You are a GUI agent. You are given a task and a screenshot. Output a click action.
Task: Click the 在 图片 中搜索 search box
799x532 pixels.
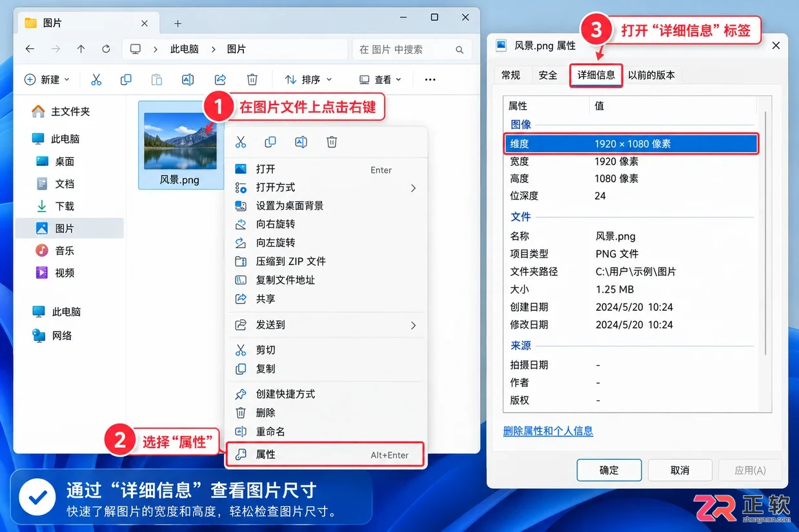click(x=410, y=49)
